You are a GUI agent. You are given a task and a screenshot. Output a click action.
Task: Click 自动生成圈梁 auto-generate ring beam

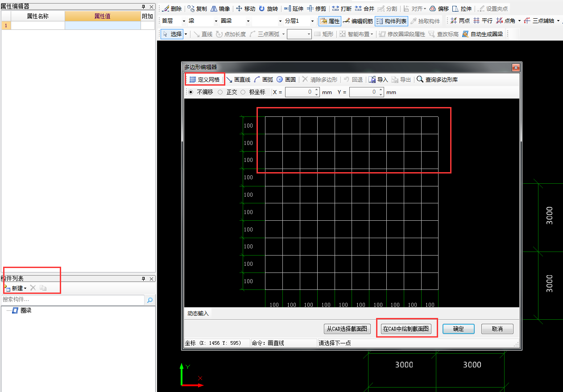482,34
